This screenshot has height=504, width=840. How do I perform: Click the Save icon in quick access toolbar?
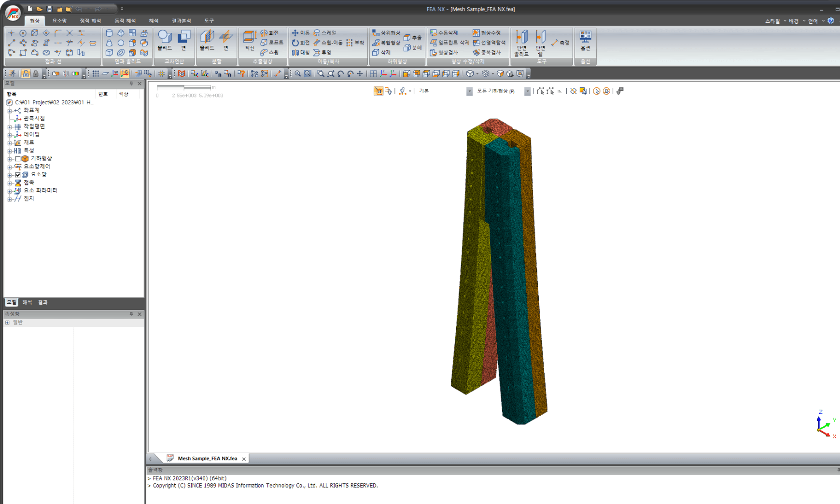point(49,9)
